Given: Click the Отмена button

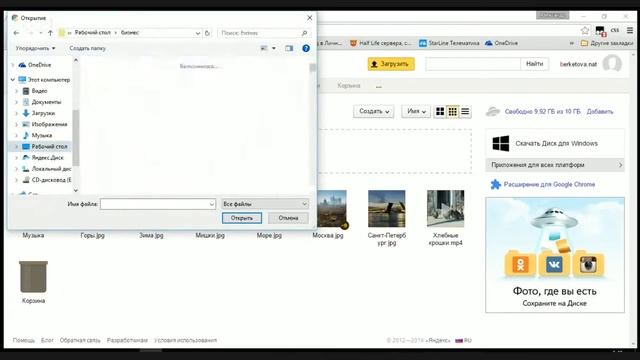Looking at the screenshot, I should pyautogui.click(x=288, y=218).
